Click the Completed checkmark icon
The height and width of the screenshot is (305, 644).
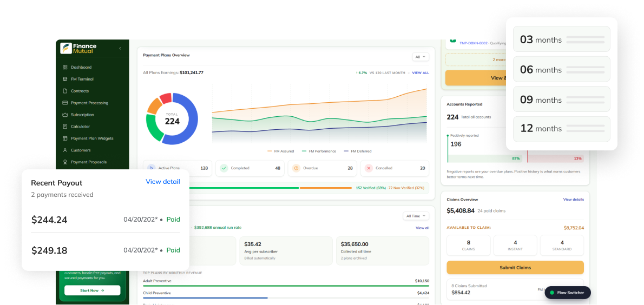click(224, 168)
